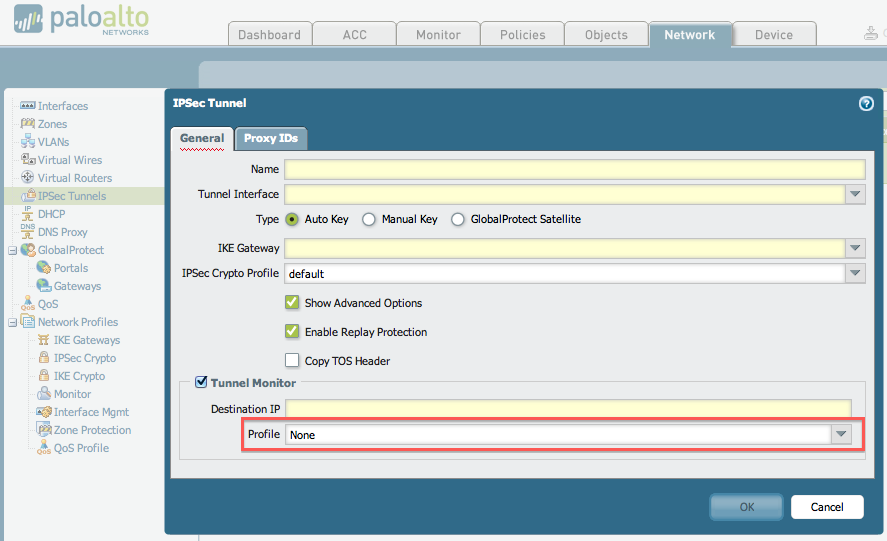Click the Destination IP input field
Screen dimensions: 887x541
567,409
